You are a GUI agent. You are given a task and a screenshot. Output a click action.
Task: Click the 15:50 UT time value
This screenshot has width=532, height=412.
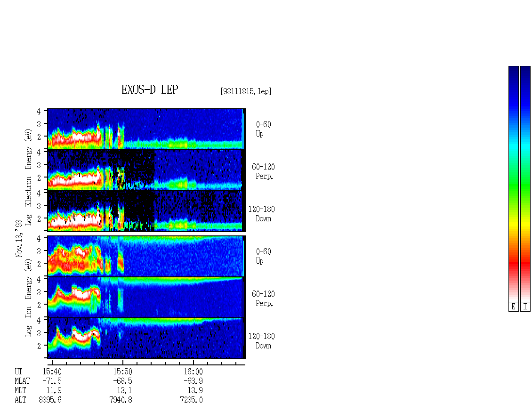[x=122, y=372]
